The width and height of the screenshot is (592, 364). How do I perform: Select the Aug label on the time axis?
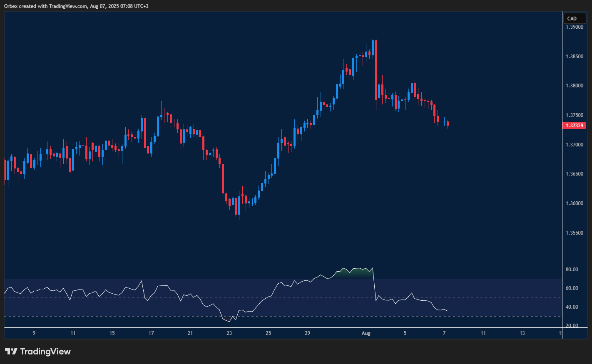[x=366, y=333]
